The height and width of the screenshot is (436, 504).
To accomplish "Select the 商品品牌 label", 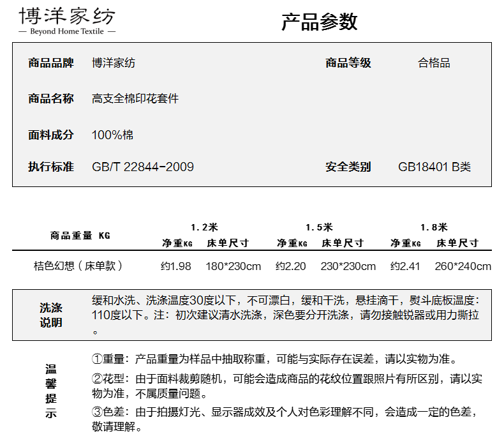I will click(51, 63).
